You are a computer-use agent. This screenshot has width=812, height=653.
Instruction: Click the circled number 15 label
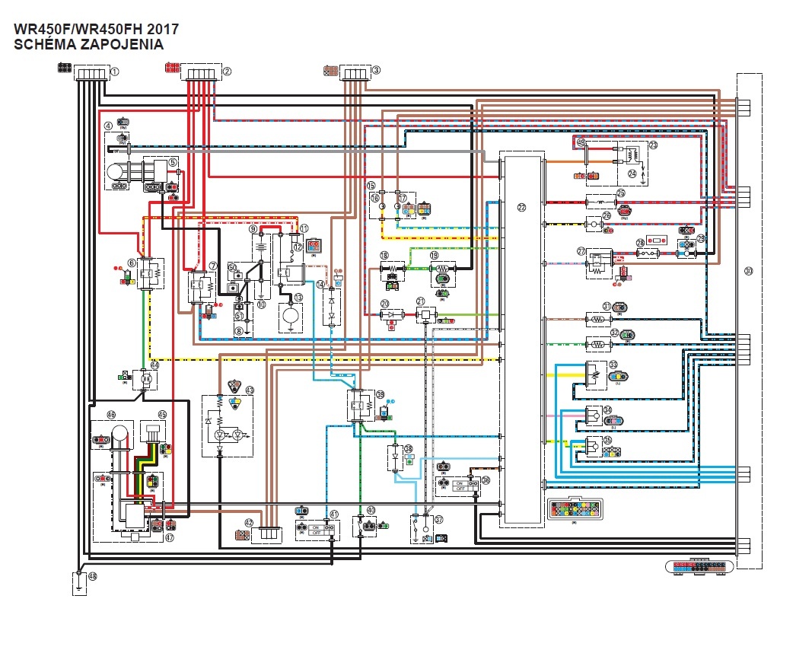371,186
